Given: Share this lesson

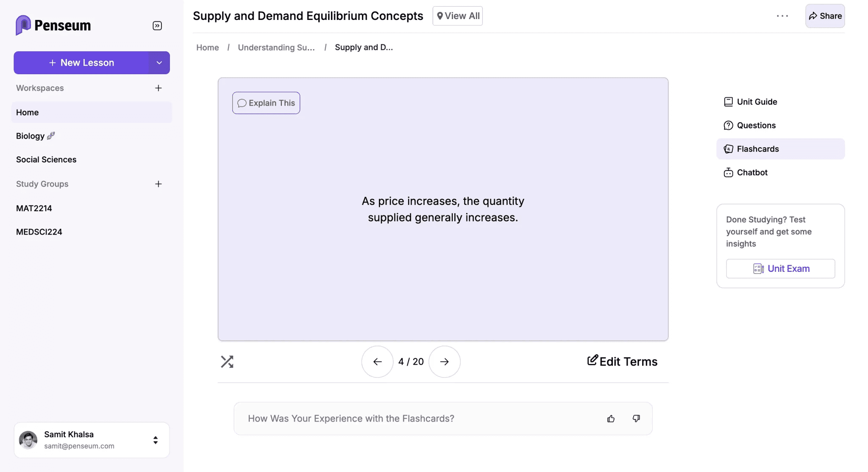Looking at the screenshot, I should 824,16.
